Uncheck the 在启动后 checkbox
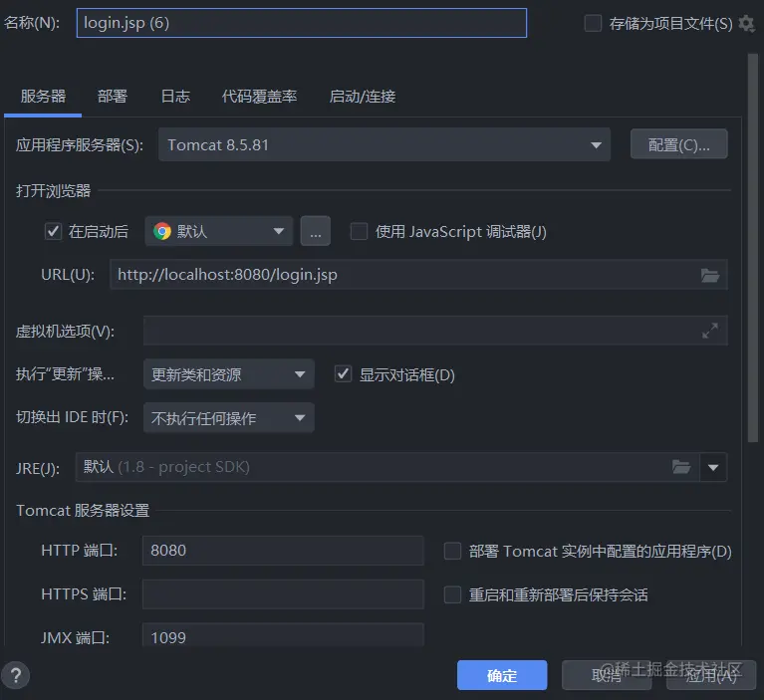The image size is (764, 700). [x=53, y=231]
